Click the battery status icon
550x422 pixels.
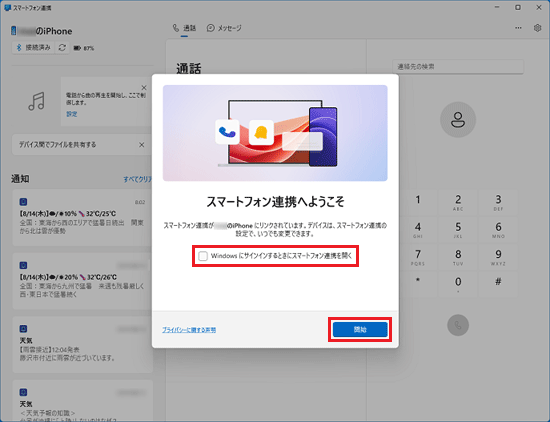[77, 48]
